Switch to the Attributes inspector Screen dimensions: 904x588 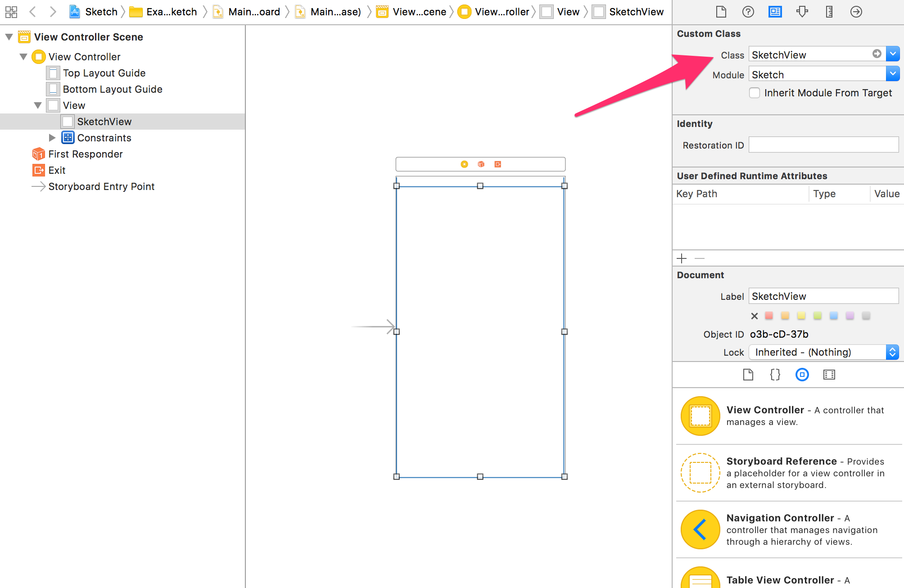[x=802, y=12]
